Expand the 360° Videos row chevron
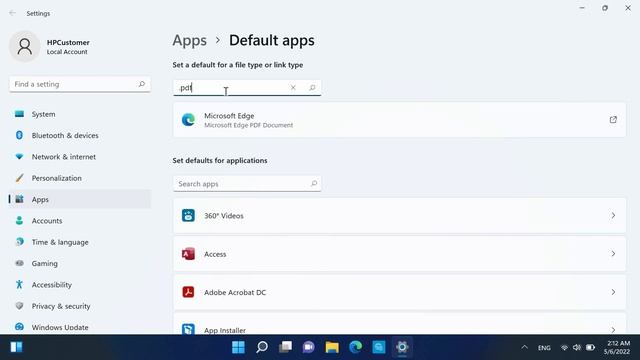 pos(613,216)
